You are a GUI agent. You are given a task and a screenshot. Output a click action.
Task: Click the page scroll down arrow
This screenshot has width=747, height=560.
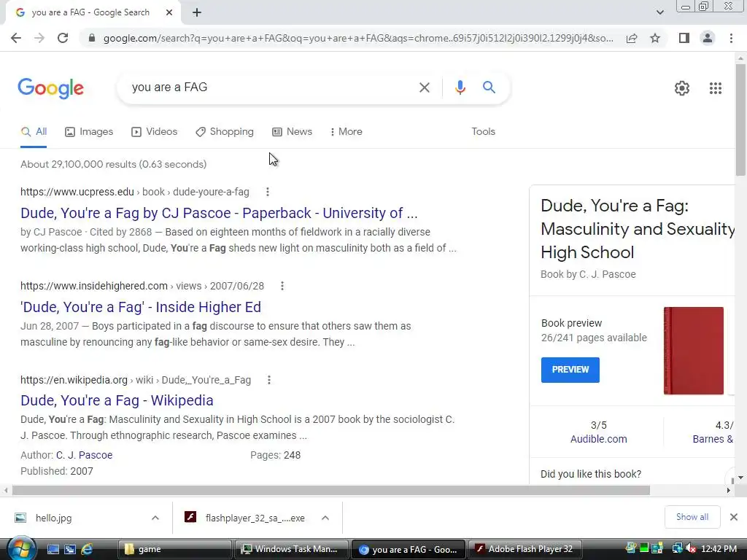(740, 478)
